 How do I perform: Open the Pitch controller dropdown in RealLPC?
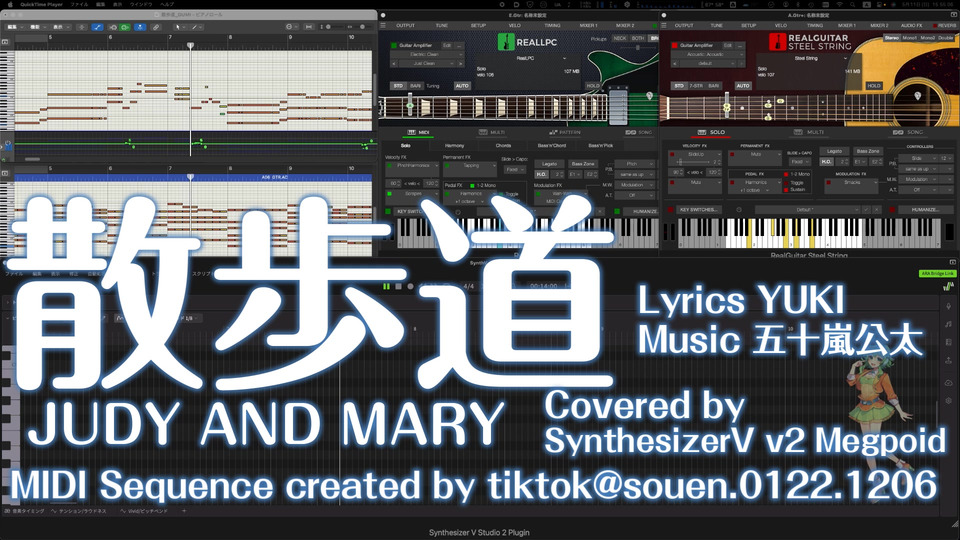636,164
